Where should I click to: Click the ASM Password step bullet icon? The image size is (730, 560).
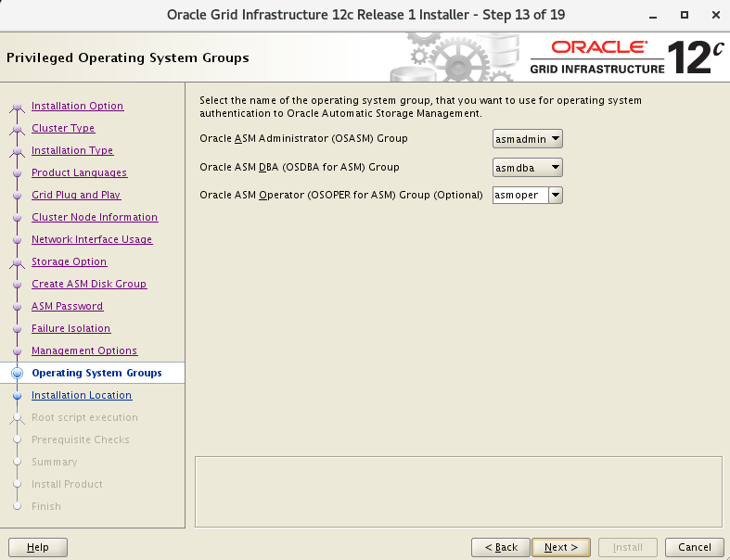coord(18,307)
